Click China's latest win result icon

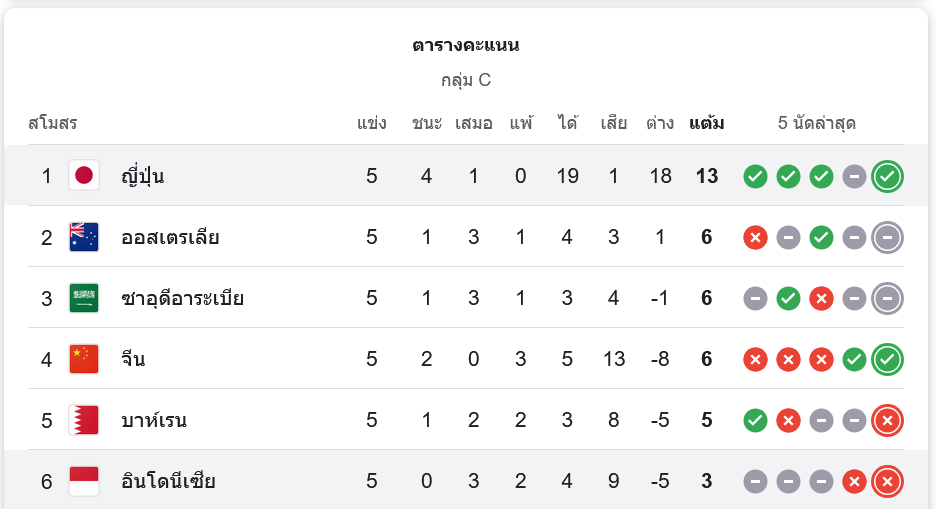887,359
